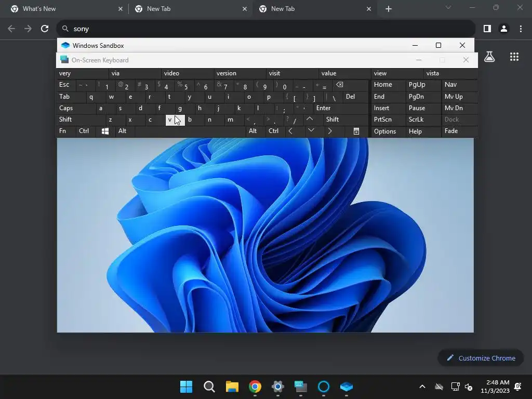Click the Pause key on keyboard
Image resolution: width=532 pixels, height=399 pixels.
pos(423,108)
